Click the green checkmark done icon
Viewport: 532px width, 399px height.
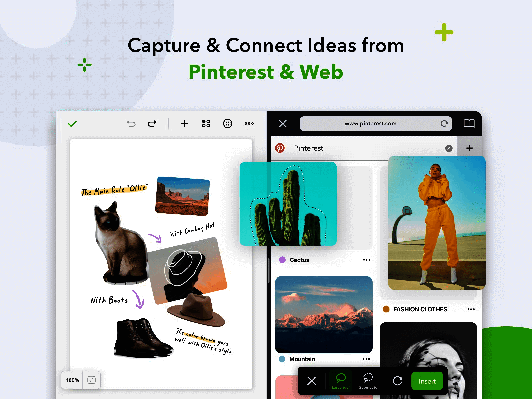click(x=72, y=124)
